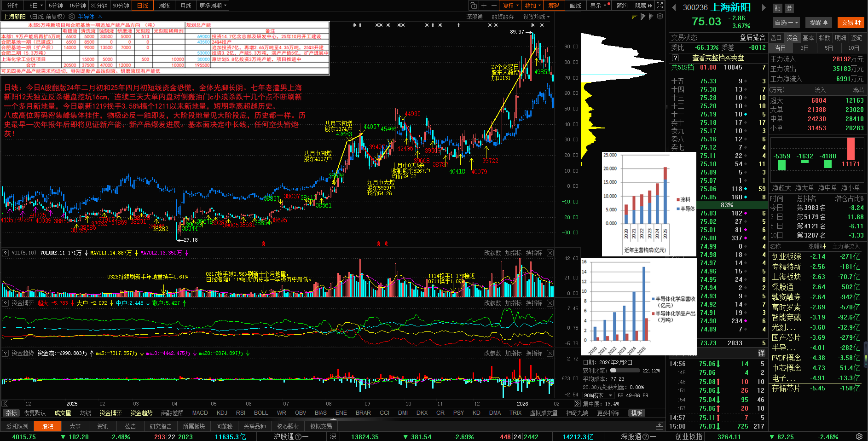Zoom out chart with minus icon
This screenshot has height=441, width=868.
494,6
